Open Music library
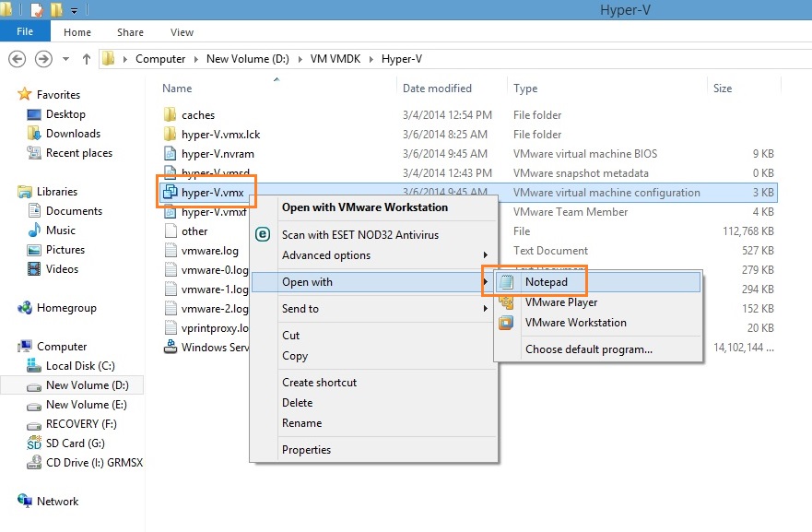The image size is (812, 532). pyautogui.click(x=61, y=230)
